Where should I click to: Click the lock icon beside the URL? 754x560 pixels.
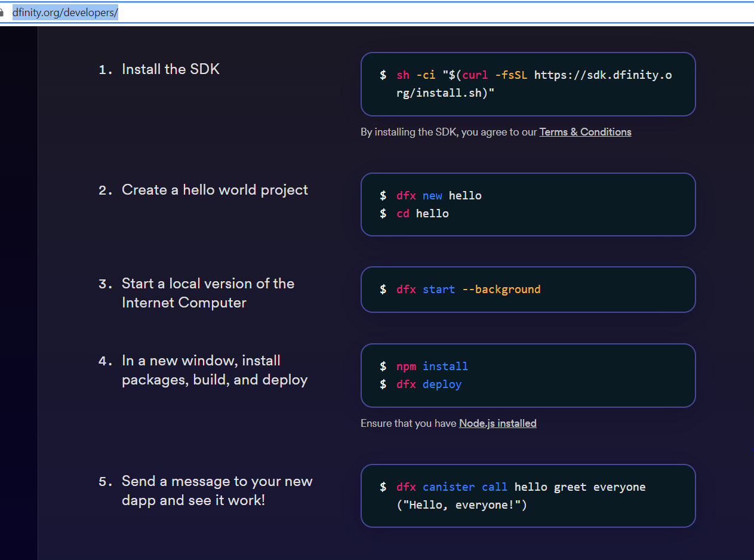2,13
